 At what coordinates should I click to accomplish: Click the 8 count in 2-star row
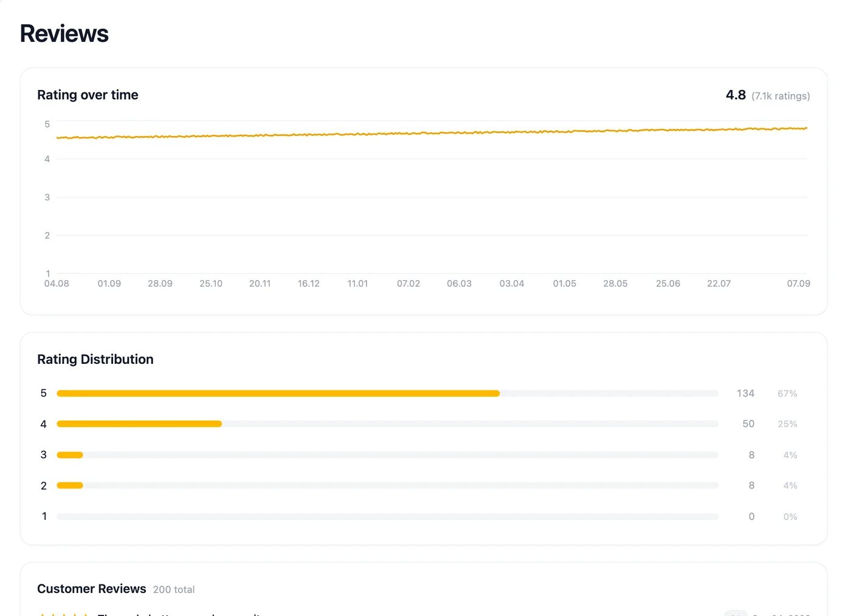[751, 485]
